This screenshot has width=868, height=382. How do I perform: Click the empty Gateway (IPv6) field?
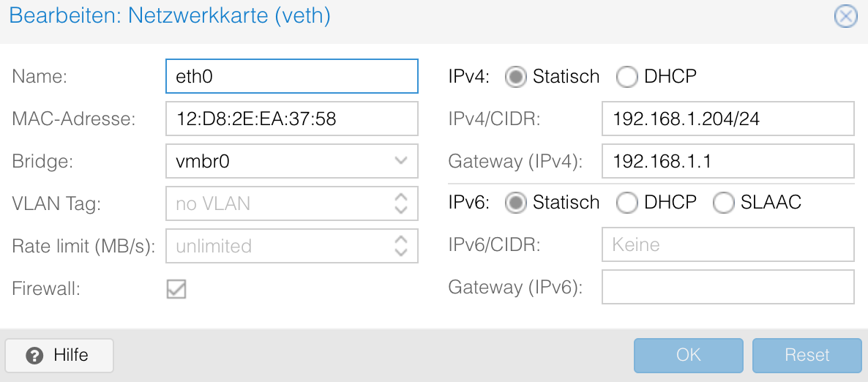click(727, 287)
